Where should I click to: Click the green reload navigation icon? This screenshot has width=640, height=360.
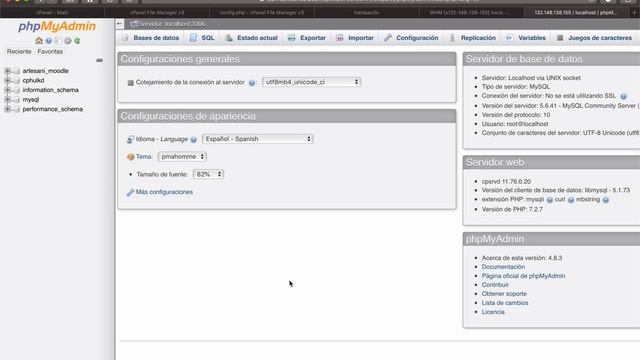[x=77, y=40]
